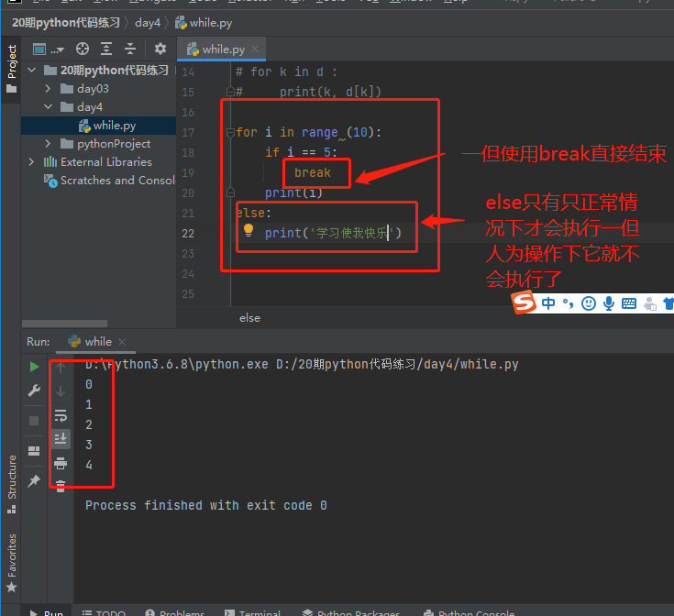
Task: Click the Sogou user account icon
Action: click(x=650, y=303)
